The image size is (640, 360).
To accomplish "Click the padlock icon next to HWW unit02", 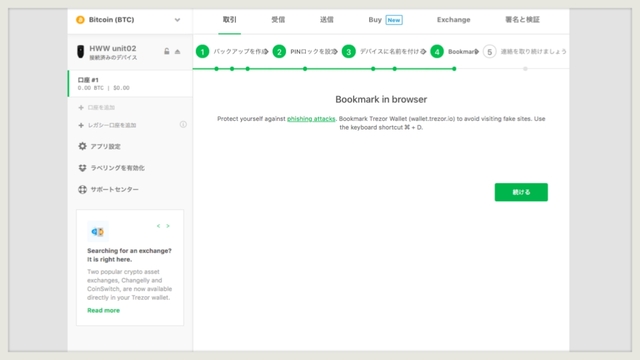I will click(x=167, y=51).
